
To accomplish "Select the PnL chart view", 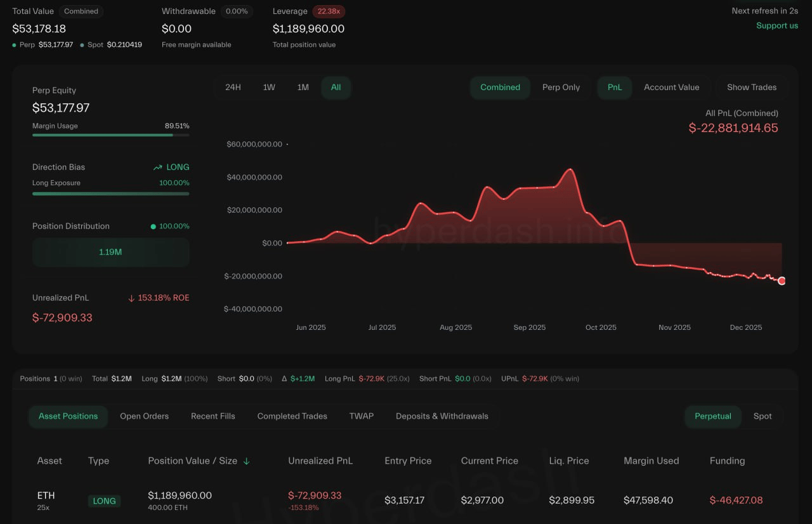I will tap(615, 88).
